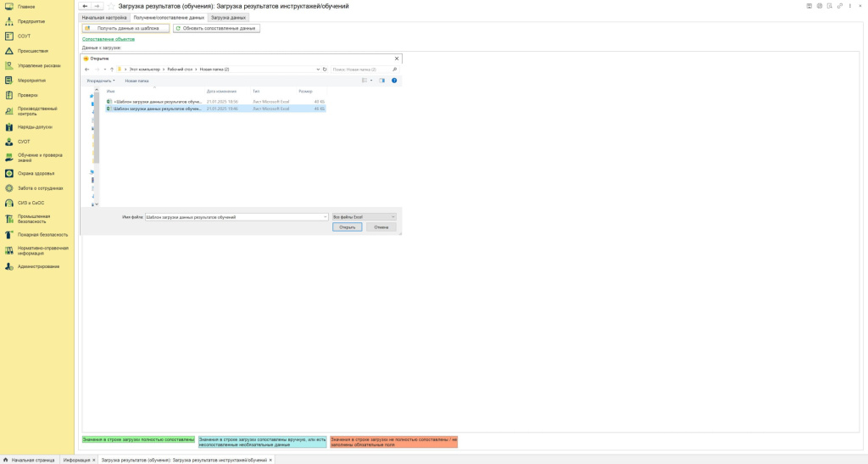Viewport: 868px width, 464px height.
Task: Open the Производственный контроль icon
Action: tap(8, 111)
